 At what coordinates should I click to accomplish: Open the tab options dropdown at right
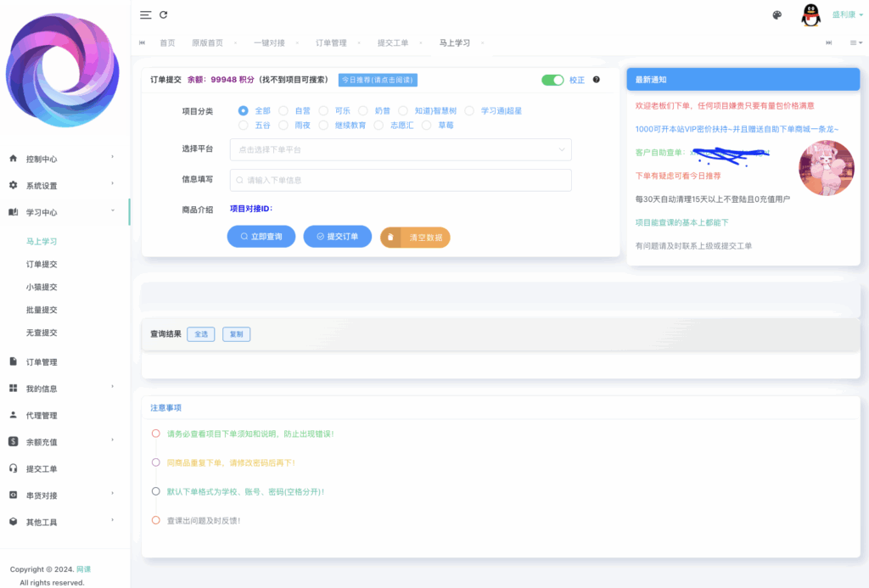click(855, 42)
